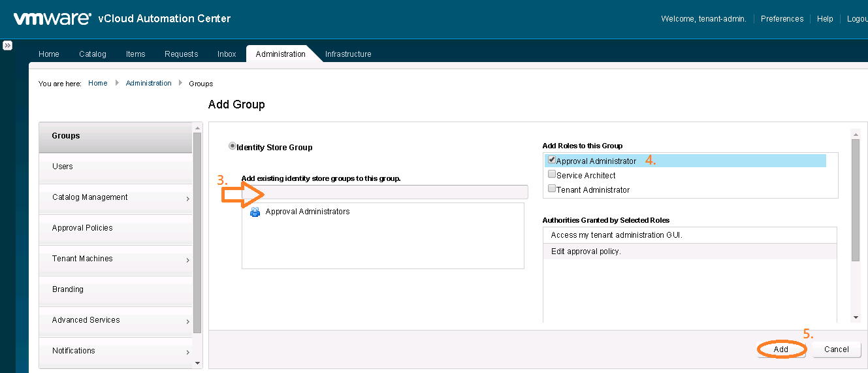868x373 pixels.
Task: Switch to the Items tab
Action: 136,54
